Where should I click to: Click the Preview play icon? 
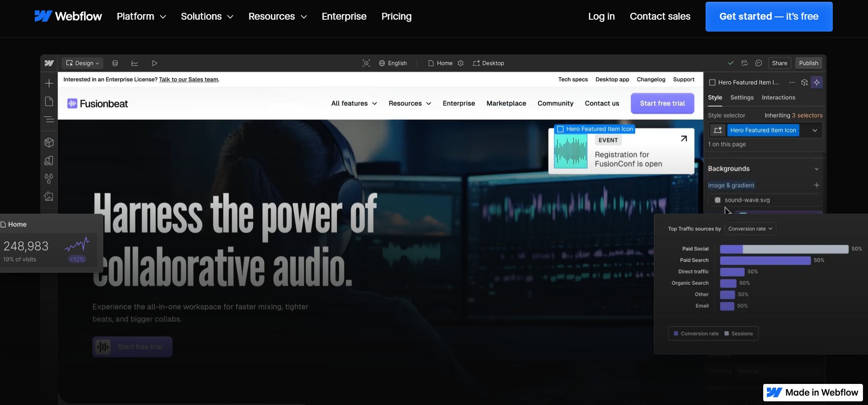155,63
